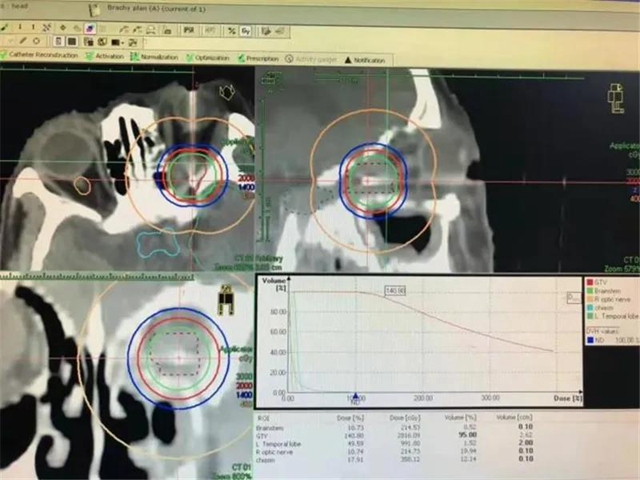Click the lock icon in the toolbar
Image resolution: width=640 pixels, height=480 pixels.
coord(167,30)
